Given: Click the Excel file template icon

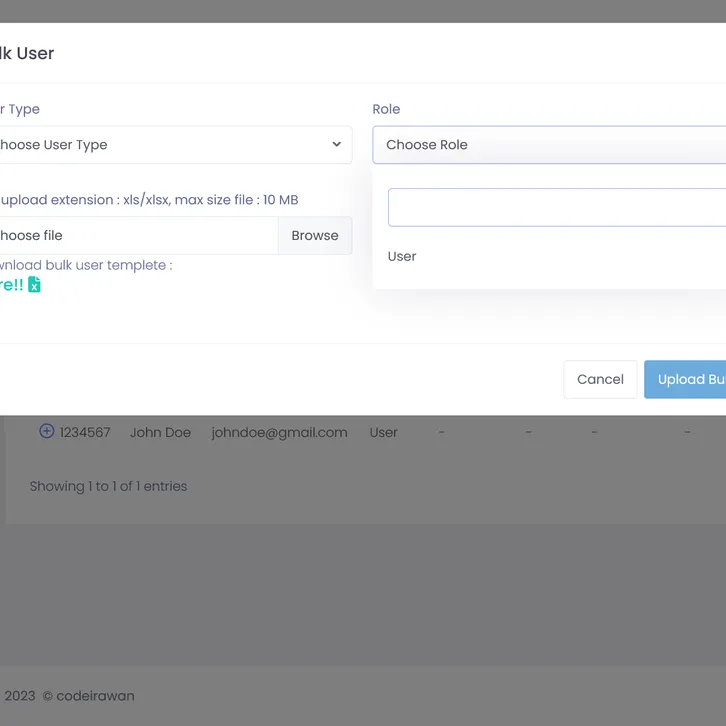Looking at the screenshot, I should 34,285.
